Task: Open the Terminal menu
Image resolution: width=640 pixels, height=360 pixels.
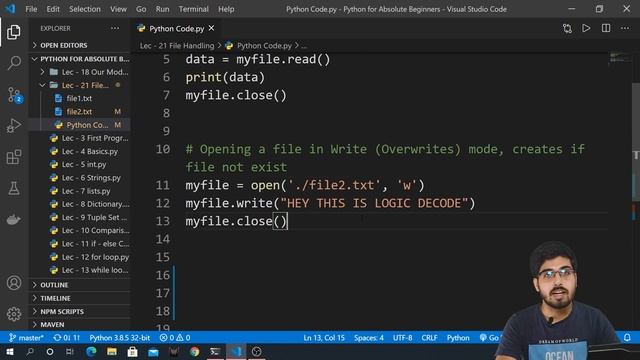Action: tap(193, 9)
